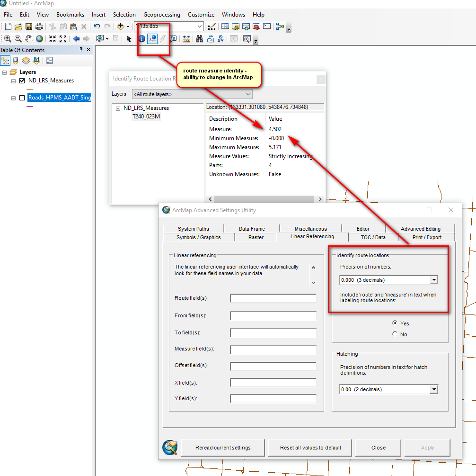Open the route layers dropdown
Screen dimensions: 476x476
(x=248, y=94)
